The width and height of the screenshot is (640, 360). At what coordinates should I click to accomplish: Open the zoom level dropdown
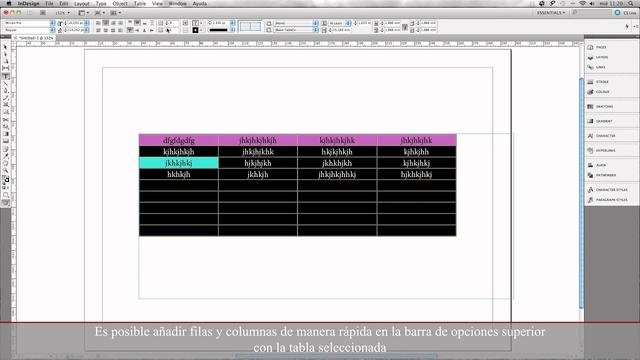pyautogui.click(x=62, y=13)
